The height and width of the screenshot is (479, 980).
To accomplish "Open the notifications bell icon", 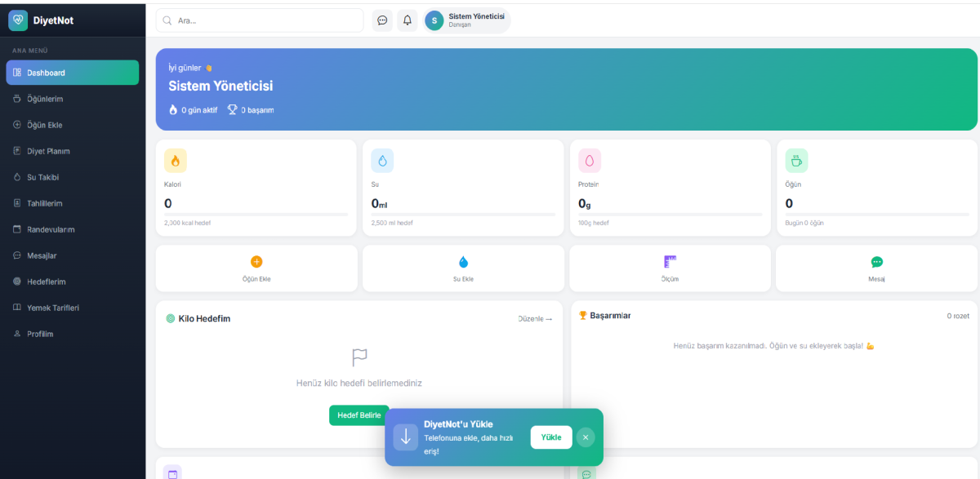I will tap(408, 20).
